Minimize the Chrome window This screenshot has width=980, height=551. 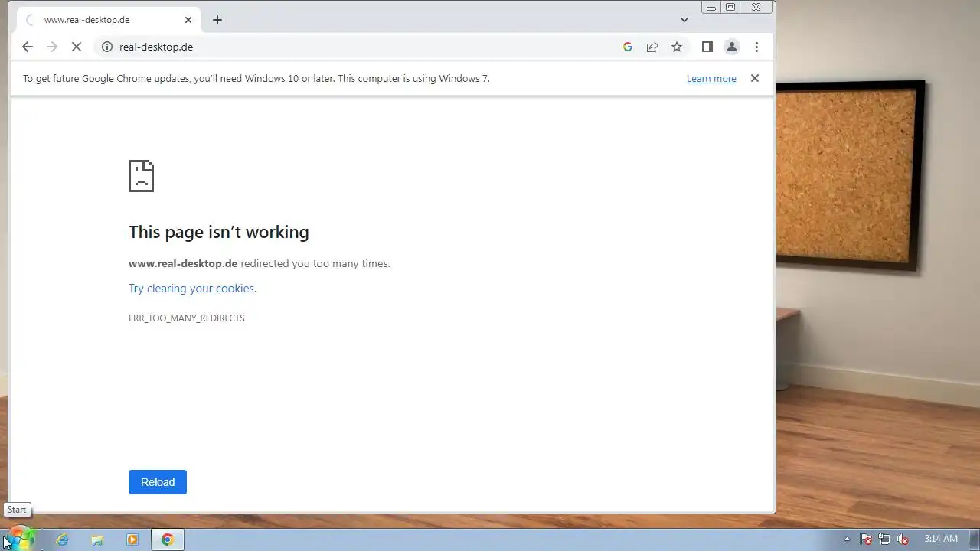pos(711,7)
